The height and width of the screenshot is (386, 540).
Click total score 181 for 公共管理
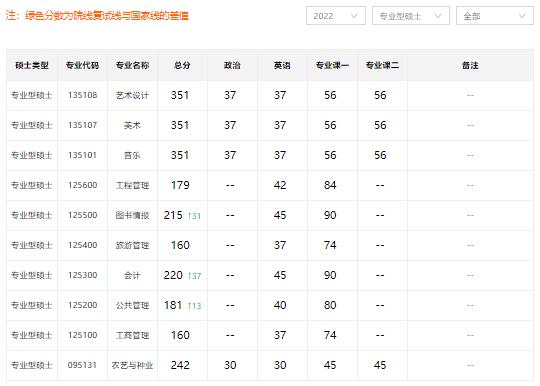pyautogui.click(x=173, y=305)
